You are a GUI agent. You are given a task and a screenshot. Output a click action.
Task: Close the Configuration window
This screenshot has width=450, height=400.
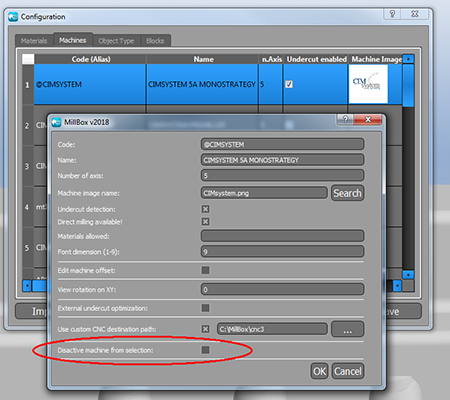[414, 14]
